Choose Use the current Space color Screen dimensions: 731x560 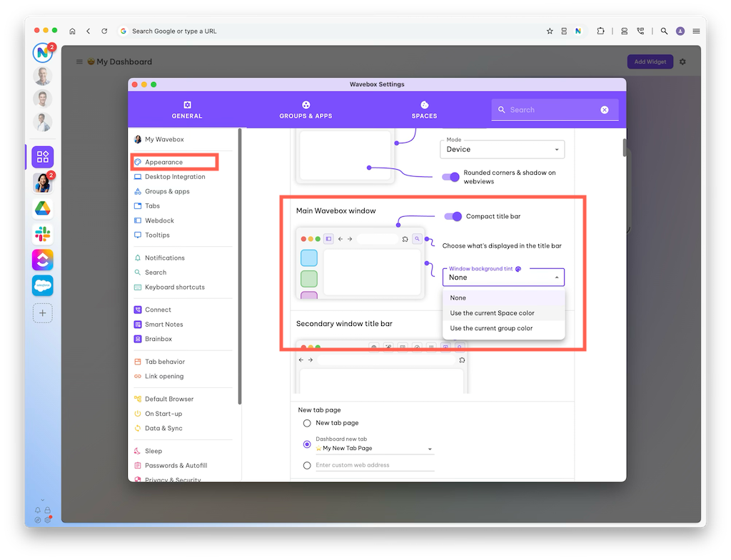pyautogui.click(x=503, y=313)
